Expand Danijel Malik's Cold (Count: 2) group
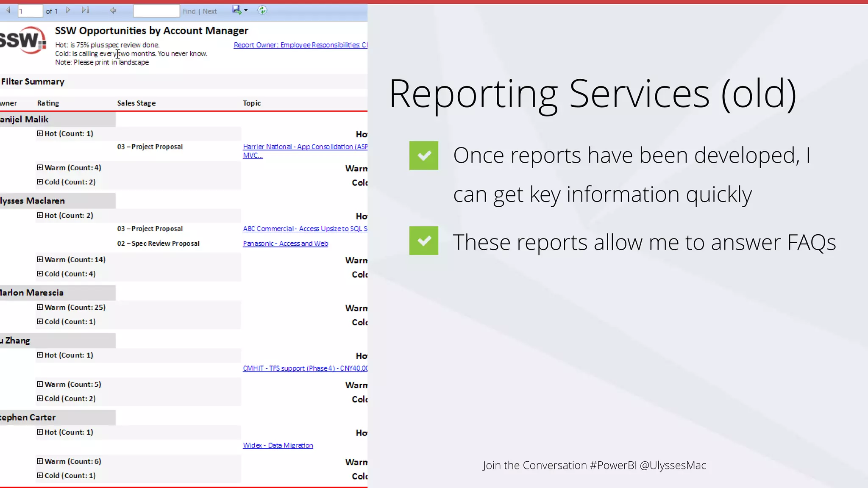Screen dimensions: 868x488 pyautogui.click(x=40, y=182)
